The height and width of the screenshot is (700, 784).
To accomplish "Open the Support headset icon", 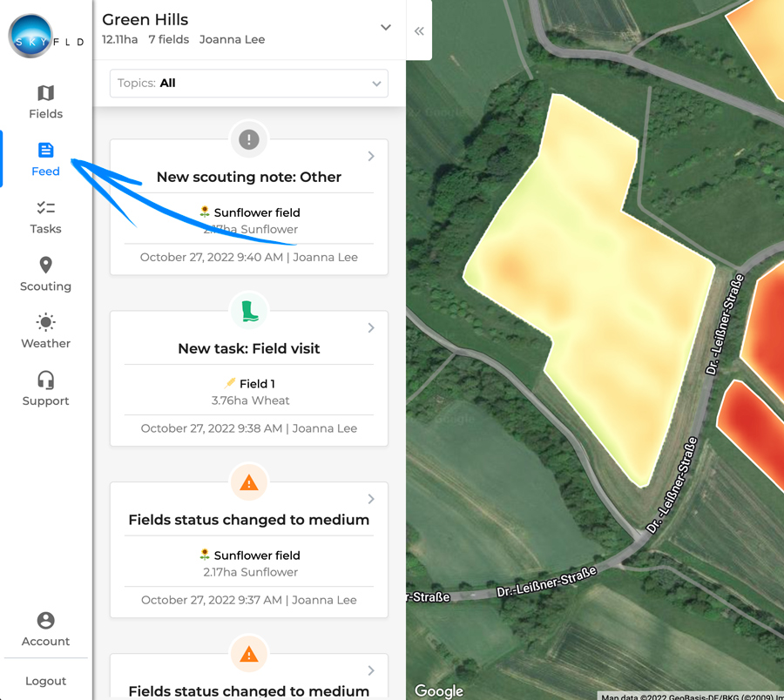I will point(45,380).
